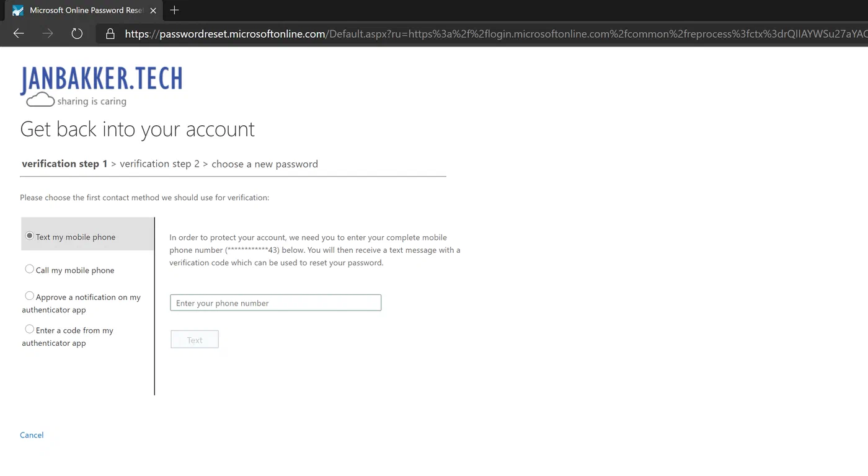Click the 'sharing is caring' tagline
This screenshot has width=868, height=476.
coord(92,101)
